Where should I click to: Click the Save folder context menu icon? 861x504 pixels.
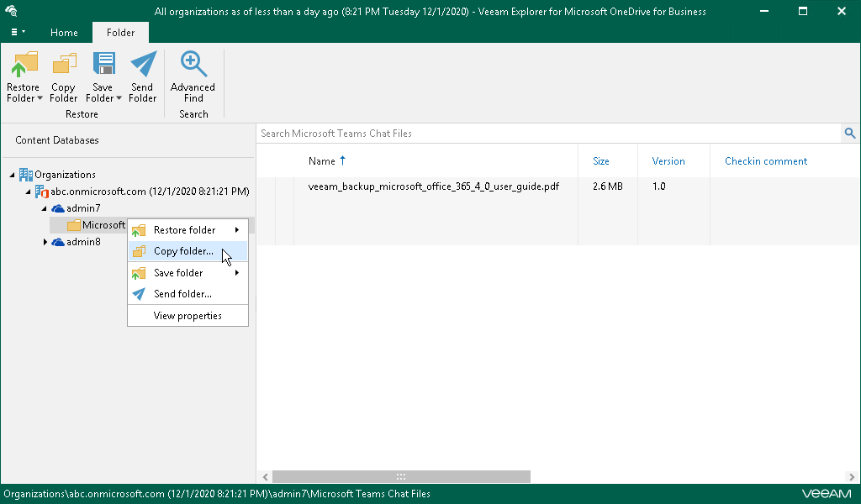coord(139,273)
